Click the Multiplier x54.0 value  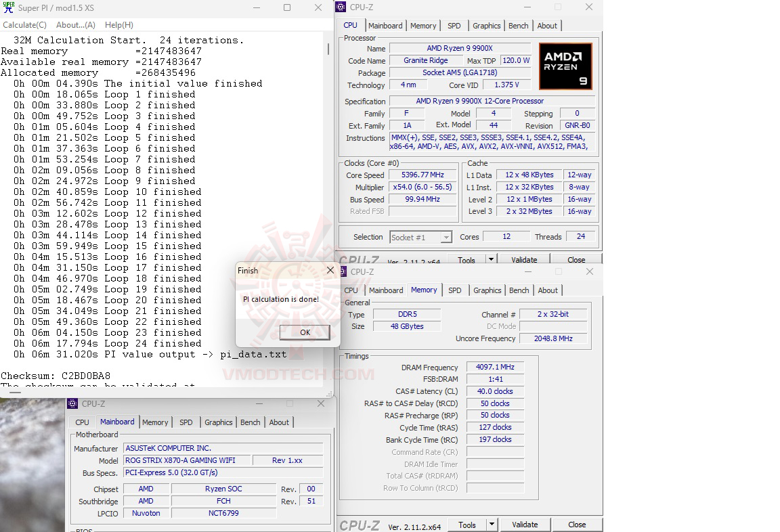pos(422,187)
